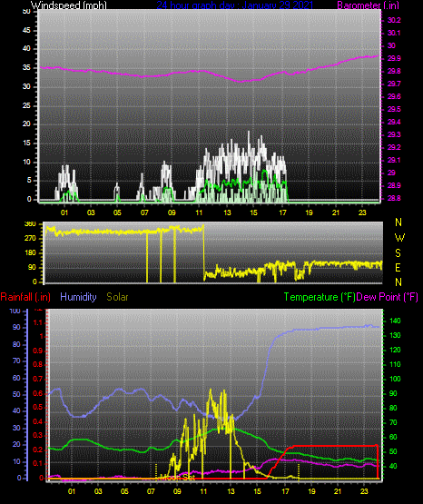Select the 'Rainfall (.in)' legend label
The height and width of the screenshot is (504, 423).
point(25,297)
